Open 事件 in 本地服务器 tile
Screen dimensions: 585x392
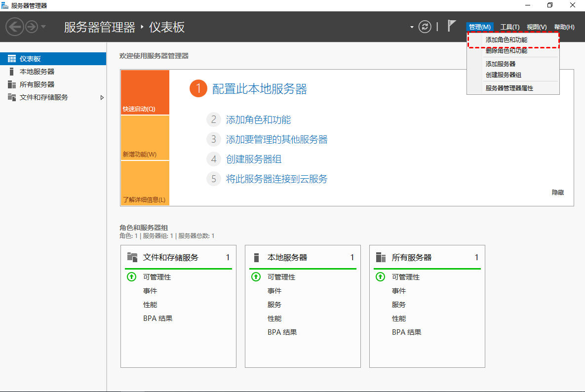274,291
